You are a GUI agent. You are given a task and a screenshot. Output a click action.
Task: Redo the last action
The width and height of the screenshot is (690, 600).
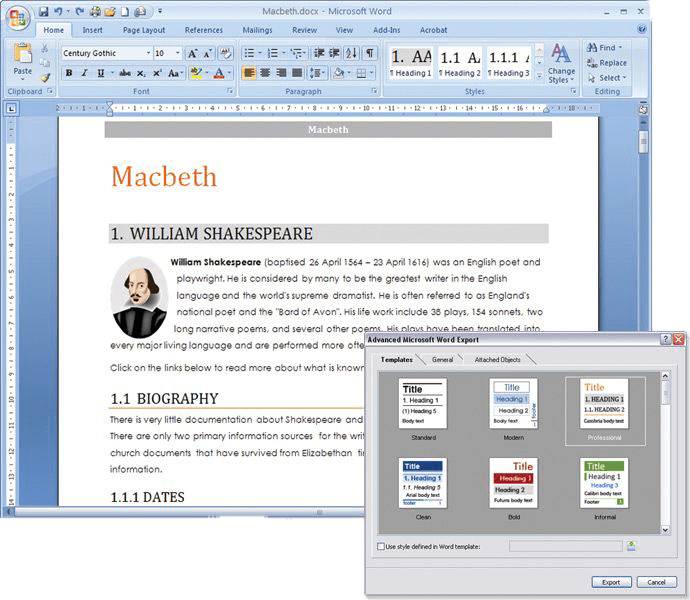click(80, 11)
